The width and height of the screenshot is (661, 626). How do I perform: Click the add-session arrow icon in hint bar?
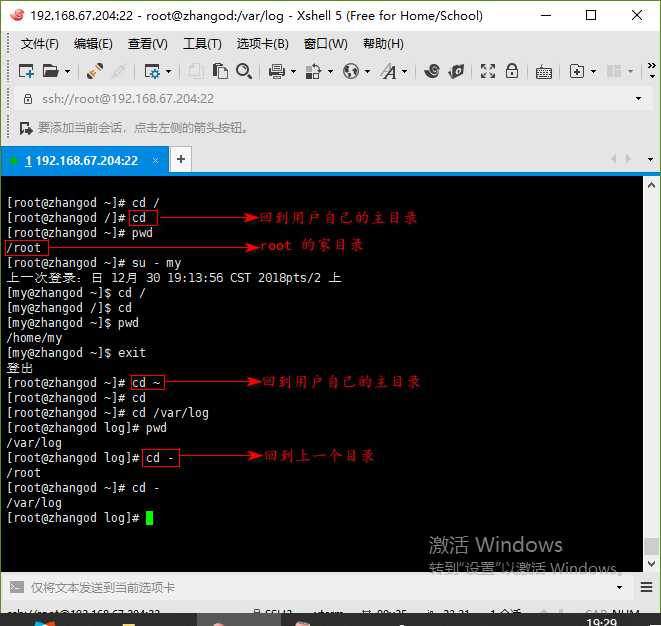pos(26,128)
